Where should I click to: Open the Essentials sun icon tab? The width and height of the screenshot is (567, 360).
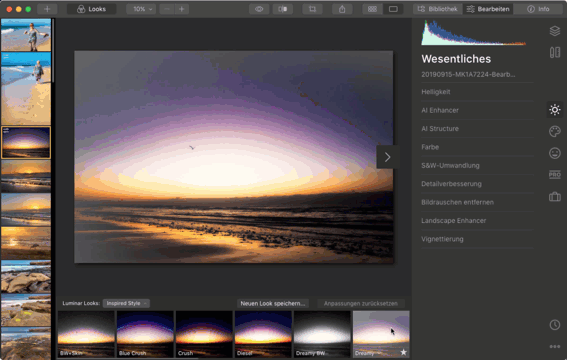coord(555,110)
